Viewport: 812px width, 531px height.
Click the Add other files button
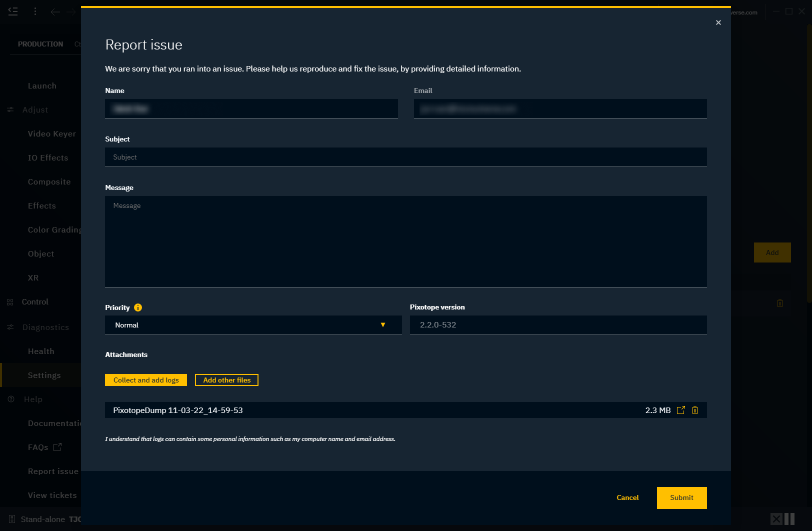[226, 380]
